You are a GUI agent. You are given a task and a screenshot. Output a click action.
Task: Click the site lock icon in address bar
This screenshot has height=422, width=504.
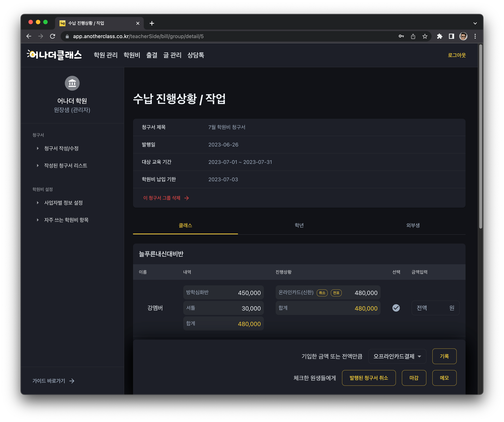coord(67,36)
